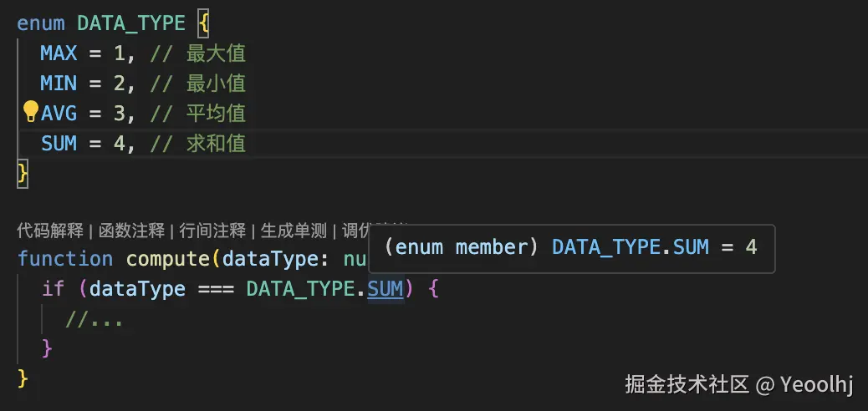The height and width of the screenshot is (411, 868).
Task: Click the 最大值 comment text
Action: pos(216,53)
